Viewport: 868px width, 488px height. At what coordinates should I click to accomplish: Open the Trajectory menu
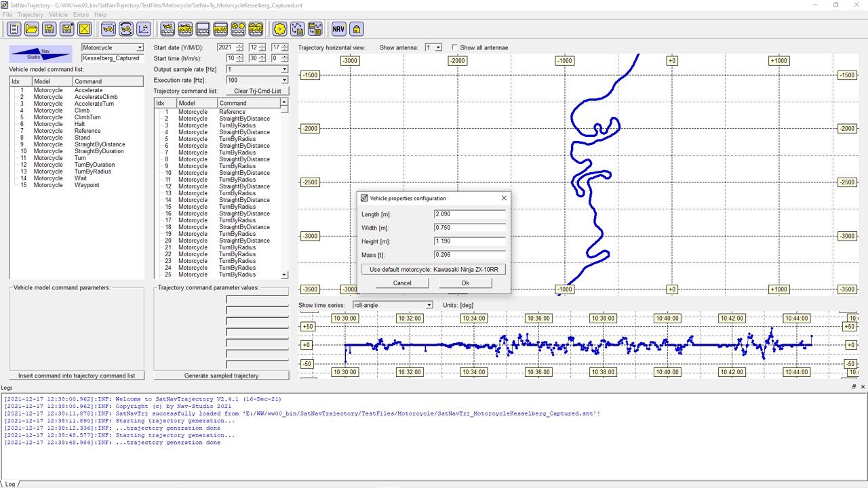[30, 14]
